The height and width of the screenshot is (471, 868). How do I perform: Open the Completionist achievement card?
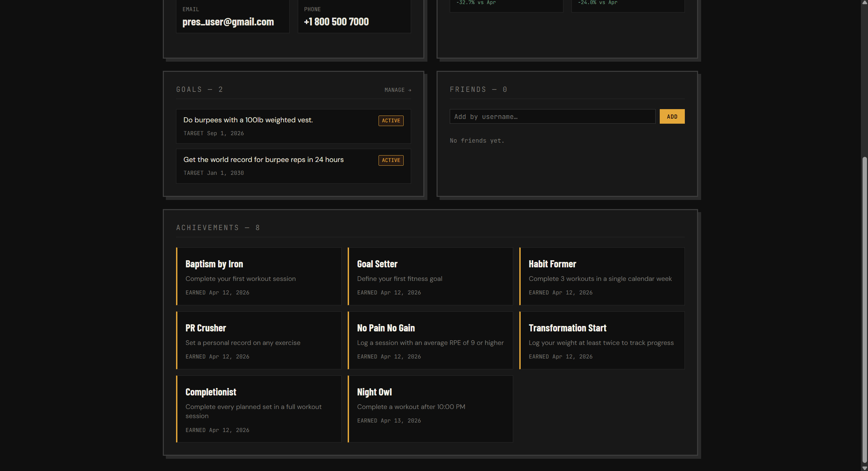click(x=259, y=409)
